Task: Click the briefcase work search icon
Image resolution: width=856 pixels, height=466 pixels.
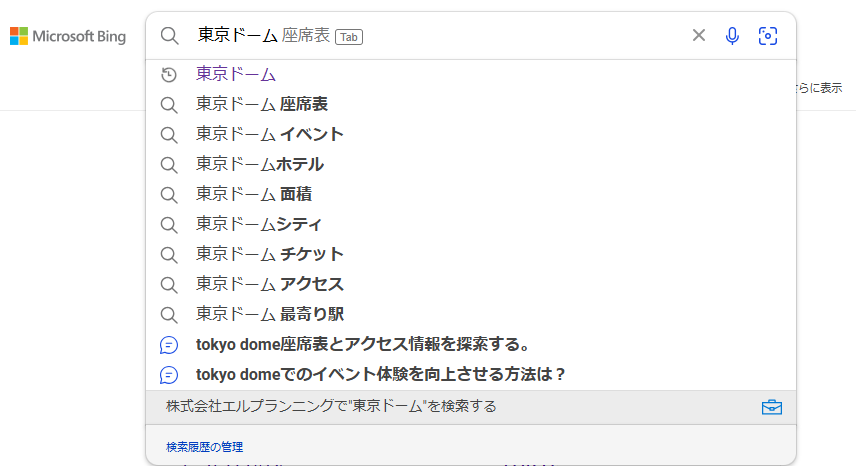Action: point(771,407)
